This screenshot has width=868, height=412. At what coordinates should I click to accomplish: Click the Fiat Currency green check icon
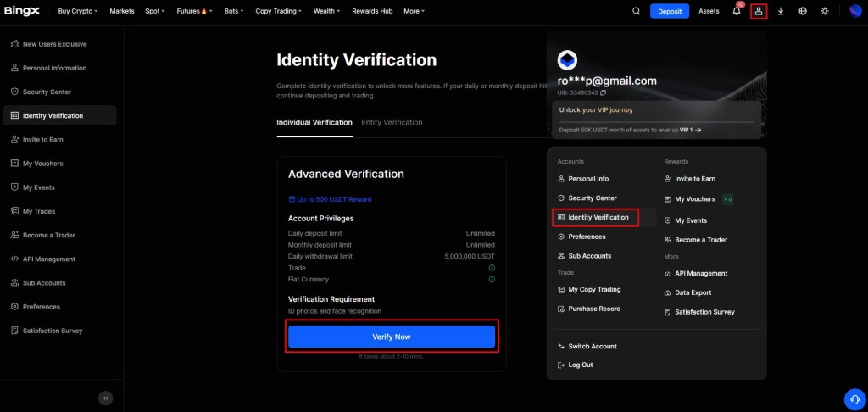[492, 280]
